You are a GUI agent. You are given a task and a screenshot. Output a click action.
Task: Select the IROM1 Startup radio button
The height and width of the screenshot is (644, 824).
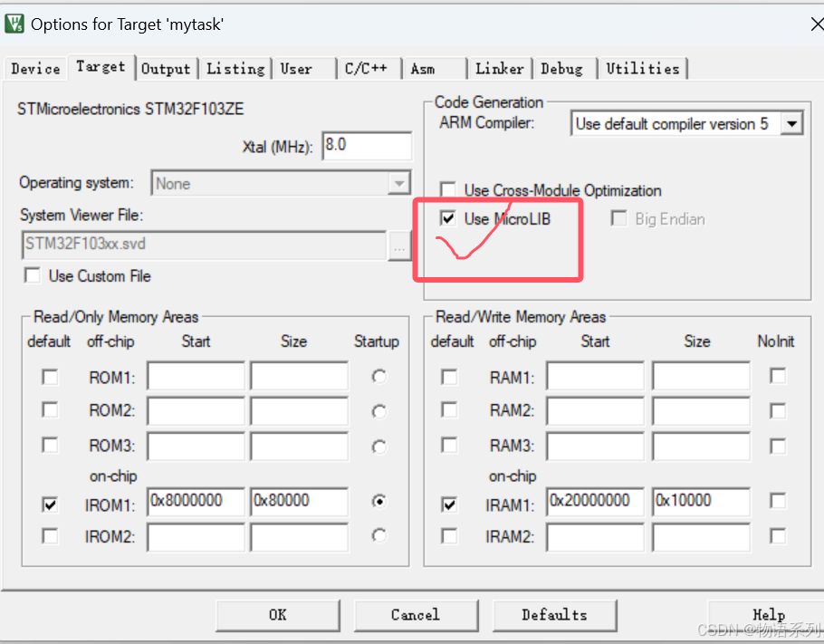tap(378, 501)
